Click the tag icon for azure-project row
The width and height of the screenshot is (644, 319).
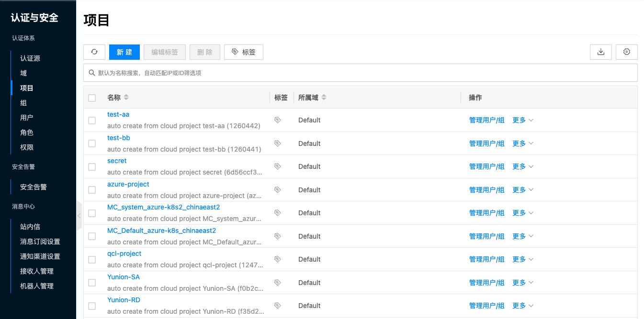277,190
